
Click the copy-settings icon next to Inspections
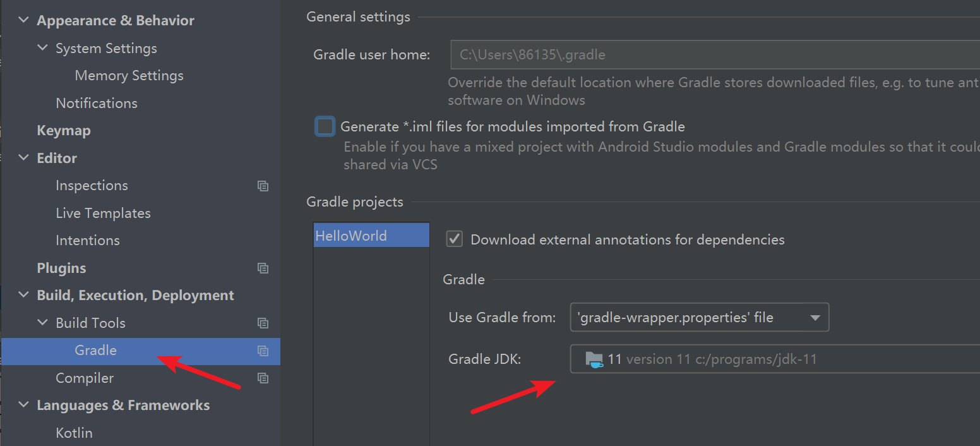click(x=263, y=186)
